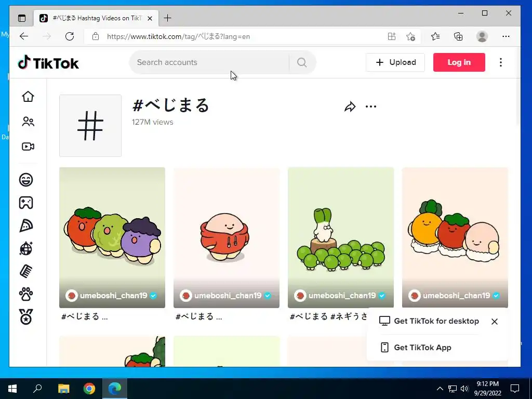532x399 pixels.
Task: Open the hashtag three-dot more options
Action: (371, 107)
